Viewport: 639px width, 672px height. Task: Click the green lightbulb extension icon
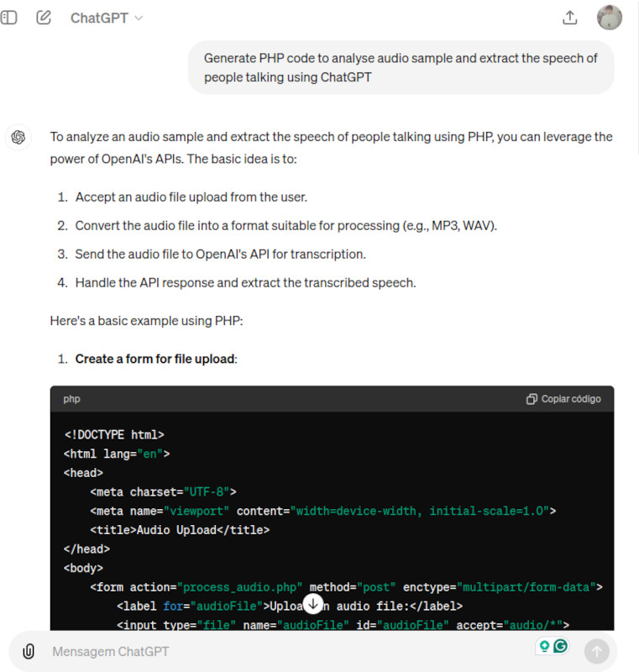click(544, 646)
